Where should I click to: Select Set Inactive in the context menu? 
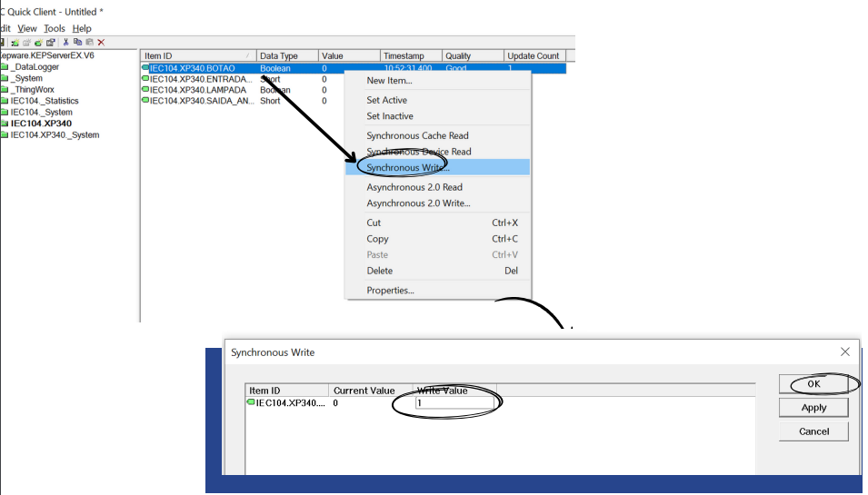(390, 116)
